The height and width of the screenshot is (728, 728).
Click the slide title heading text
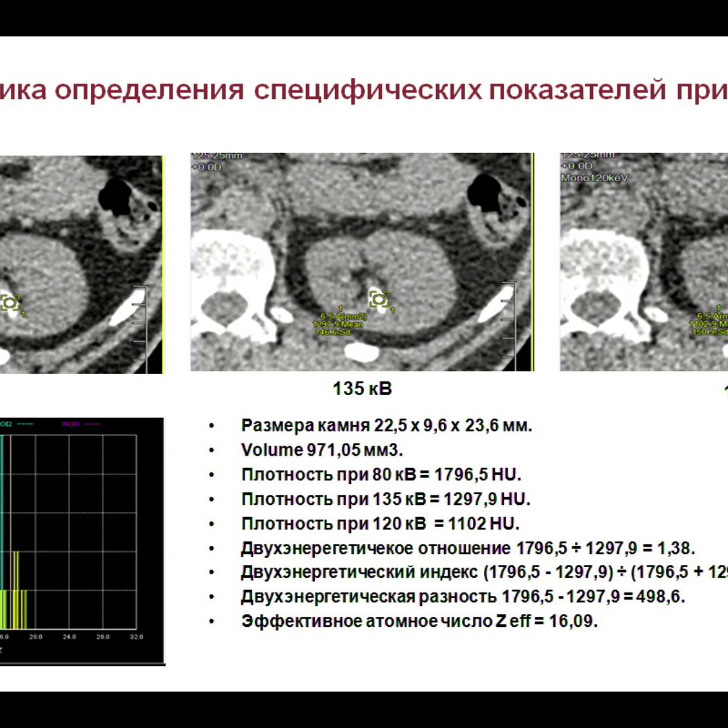364,90
